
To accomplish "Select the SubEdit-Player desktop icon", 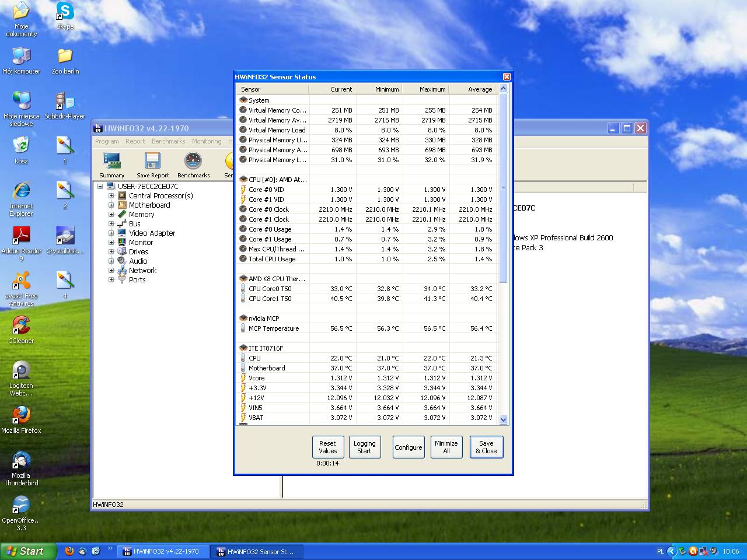I will (65, 106).
